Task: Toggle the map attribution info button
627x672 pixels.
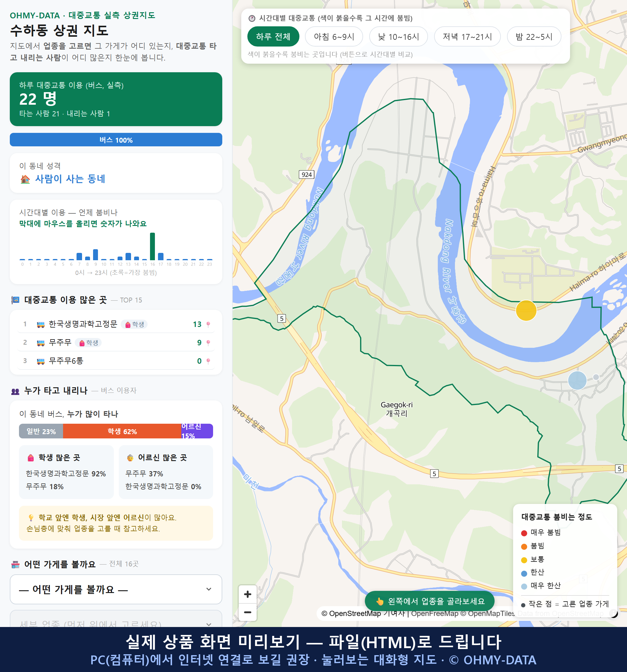Action: [x=613, y=613]
